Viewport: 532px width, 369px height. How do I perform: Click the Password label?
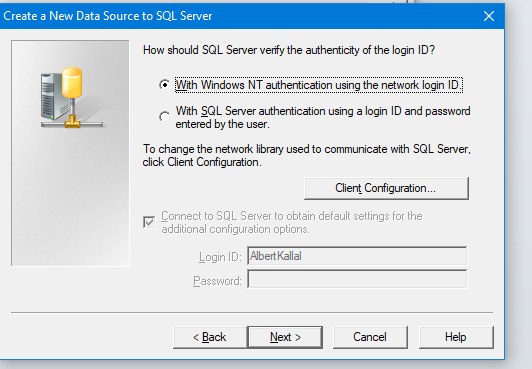217,281
